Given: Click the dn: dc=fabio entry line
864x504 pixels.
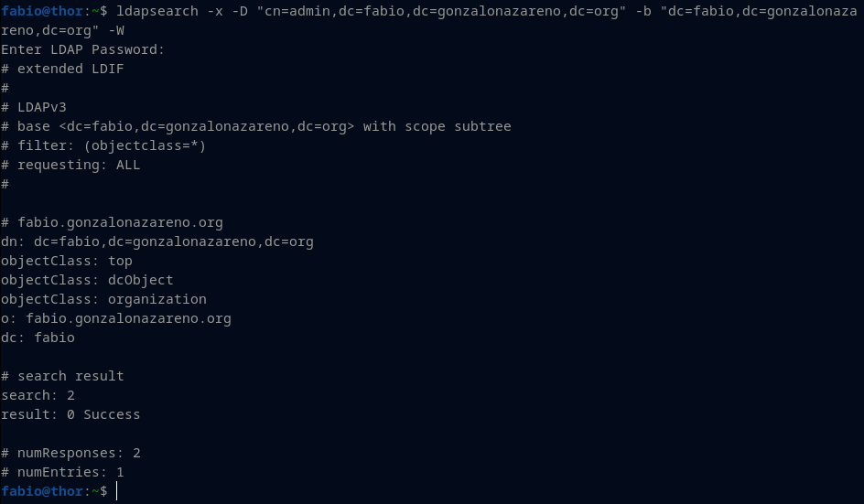Looking at the screenshot, I should pos(157,241).
